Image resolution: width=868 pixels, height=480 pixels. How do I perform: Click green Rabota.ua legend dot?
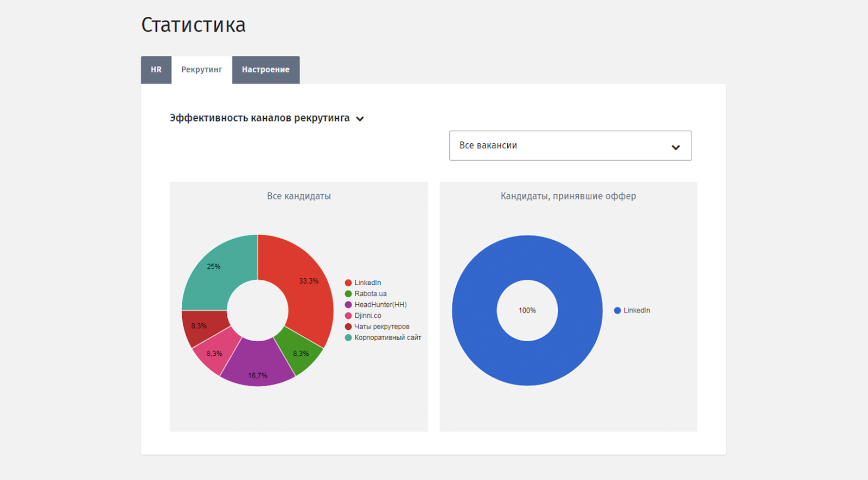(x=348, y=293)
